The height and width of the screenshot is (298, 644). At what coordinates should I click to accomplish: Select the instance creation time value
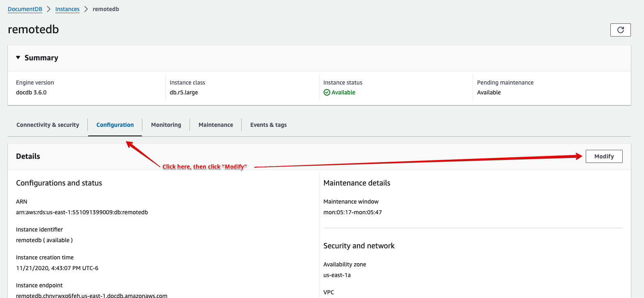57,268
